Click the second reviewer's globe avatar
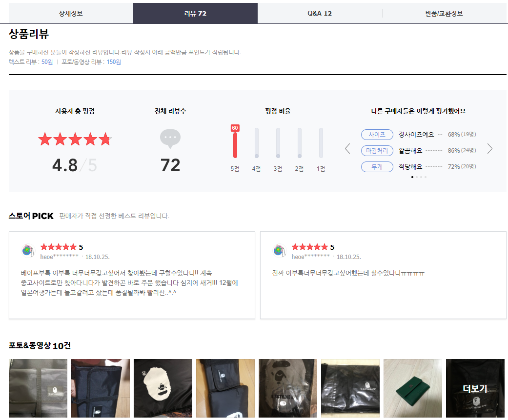508x420 pixels. click(x=280, y=251)
